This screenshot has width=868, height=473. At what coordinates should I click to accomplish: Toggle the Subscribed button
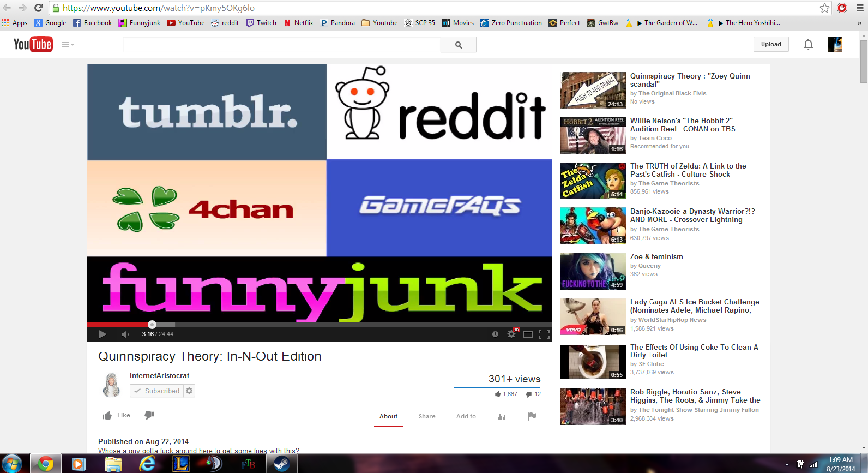156,391
